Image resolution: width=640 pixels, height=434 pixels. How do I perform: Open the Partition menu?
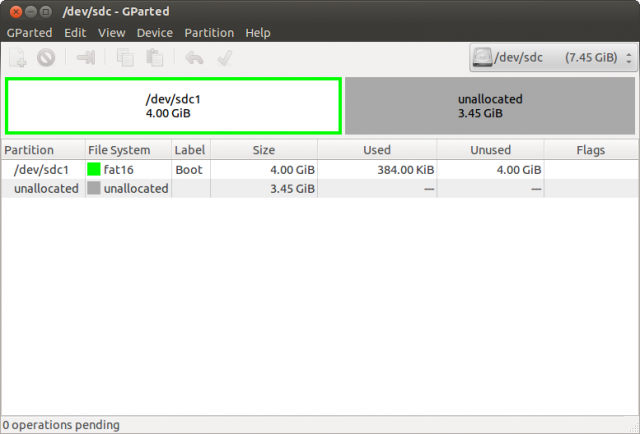pyautogui.click(x=208, y=33)
